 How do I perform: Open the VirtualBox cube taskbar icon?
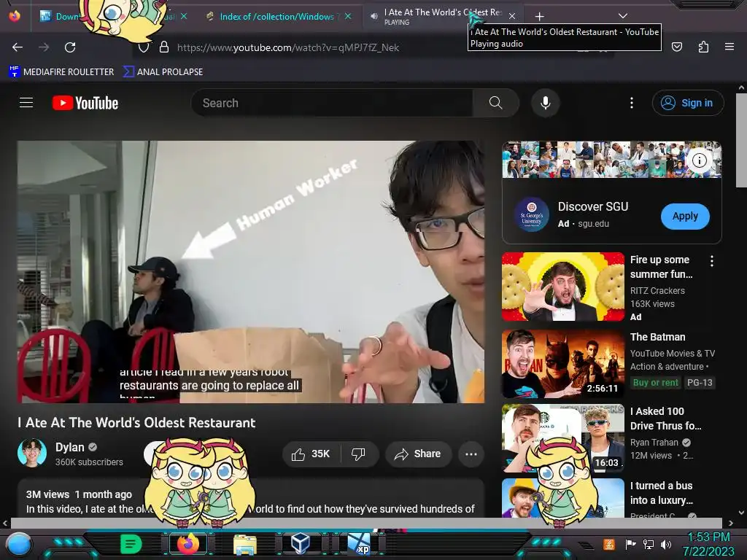tap(301, 543)
